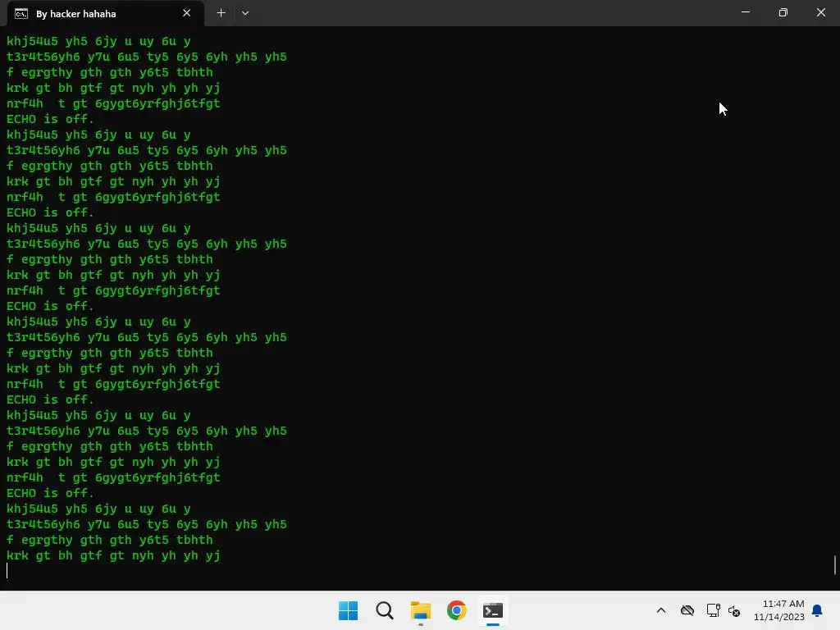Select the "By hacker hahaha" terminal tab

click(105, 13)
